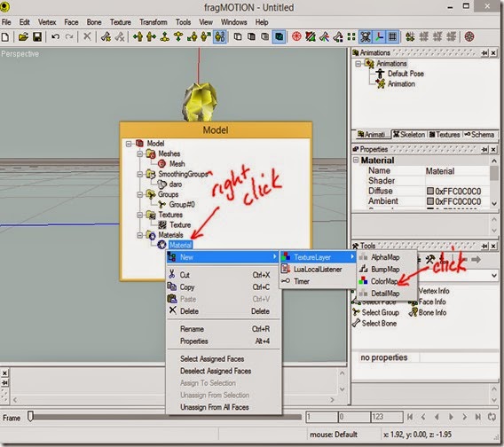Open the Bone Info tool
The image size is (504, 447).
[428, 312]
